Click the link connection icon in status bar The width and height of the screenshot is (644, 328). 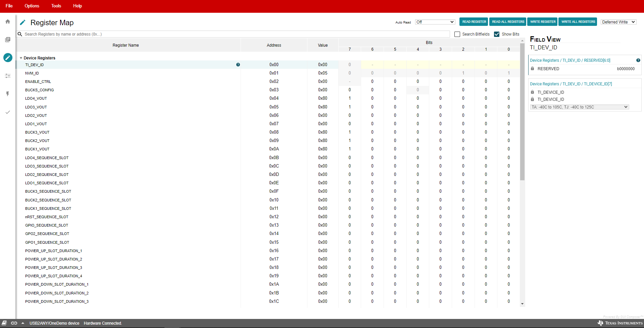click(14, 323)
